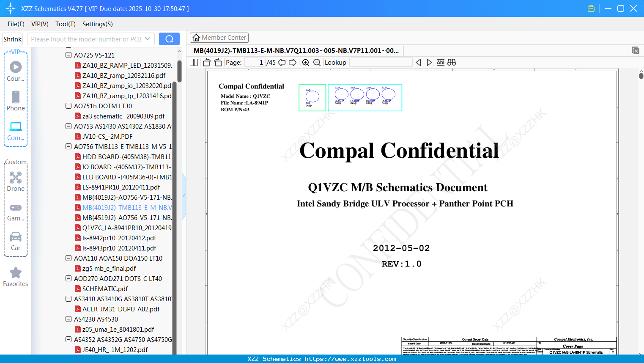This screenshot has height=363, width=644.
Task: Select the Computer category icon
Action: tap(16, 131)
